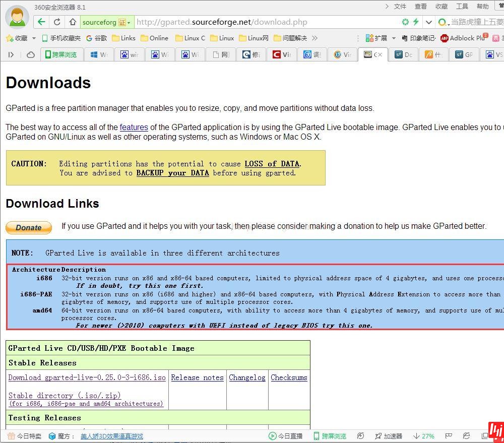Download gparted-live-0.25.0-3-i686.iso link

(x=87, y=377)
